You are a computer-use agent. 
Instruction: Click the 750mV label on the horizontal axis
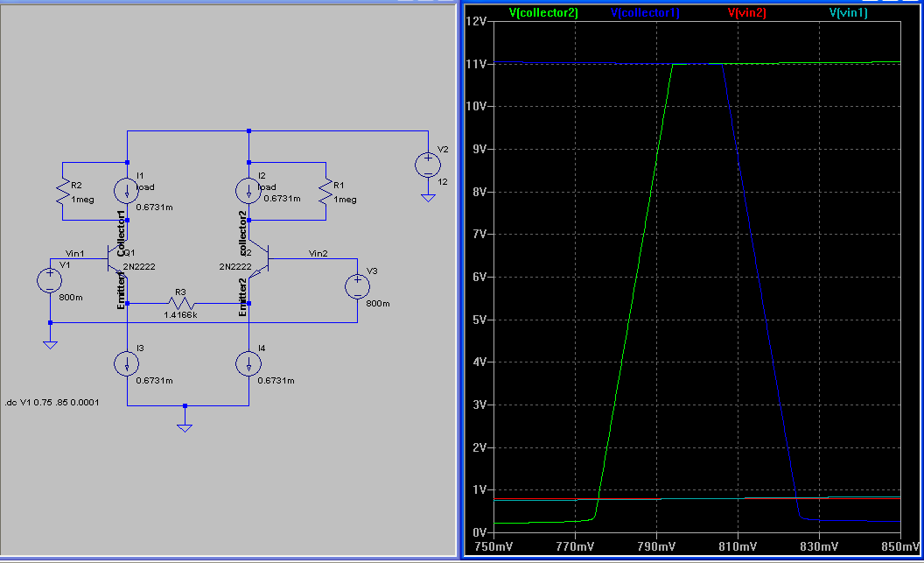pyautogui.click(x=493, y=546)
